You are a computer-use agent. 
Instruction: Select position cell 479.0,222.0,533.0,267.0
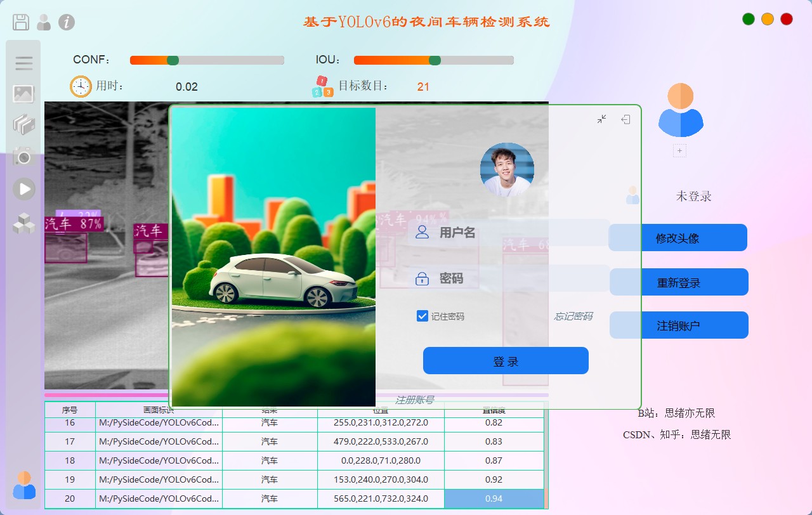[381, 441]
